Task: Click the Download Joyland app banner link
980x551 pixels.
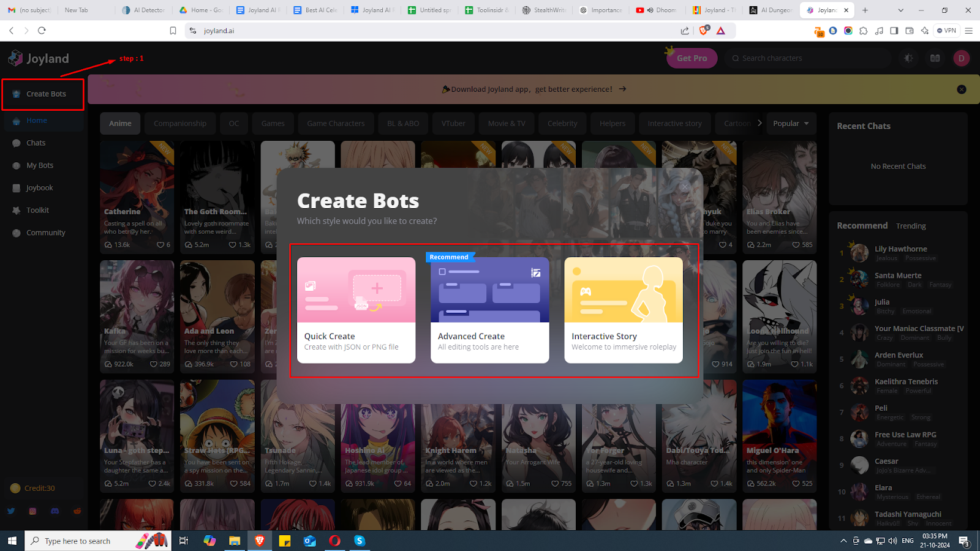Action: coord(533,89)
